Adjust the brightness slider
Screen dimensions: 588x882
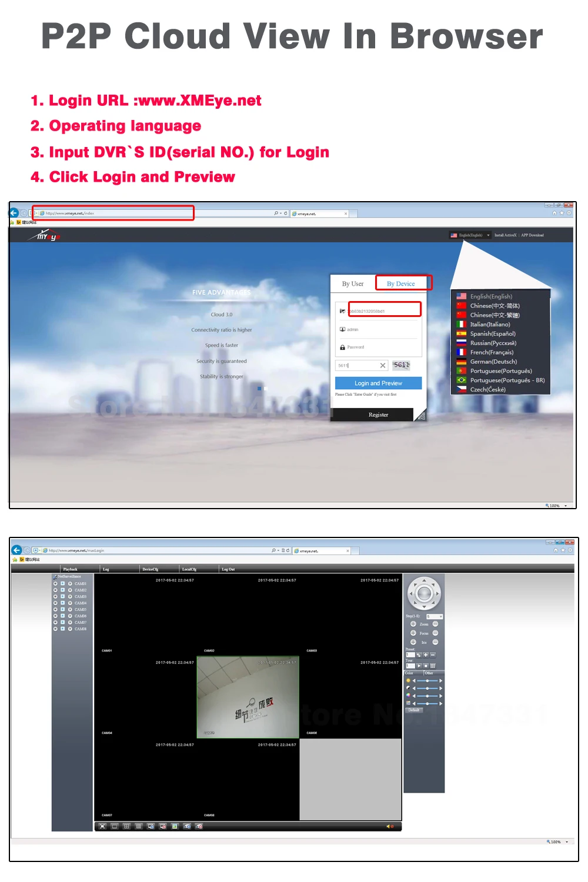pyautogui.click(x=427, y=681)
